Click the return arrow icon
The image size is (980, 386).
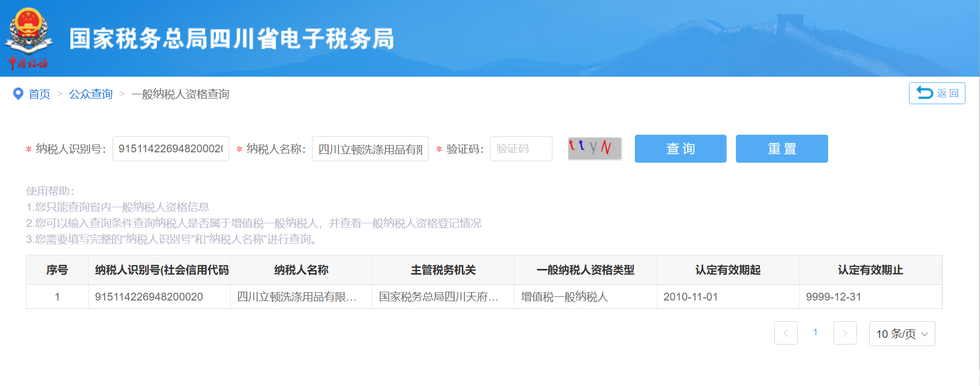[925, 93]
